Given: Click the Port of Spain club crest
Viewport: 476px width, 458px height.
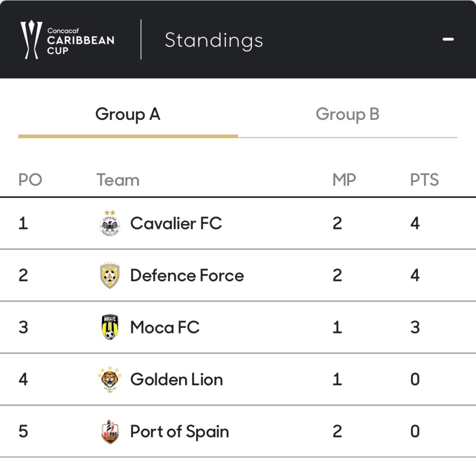Looking at the screenshot, I should pyautogui.click(x=110, y=432).
